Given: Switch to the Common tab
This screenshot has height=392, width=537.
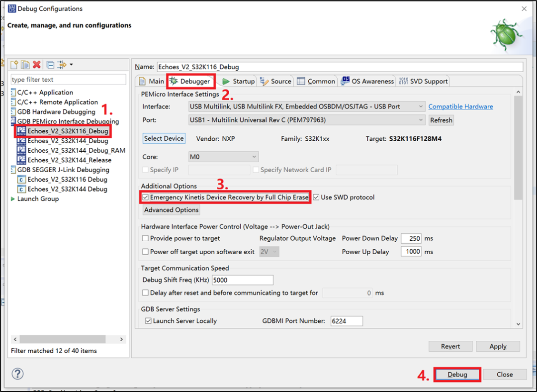Looking at the screenshot, I should coord(316,81).
